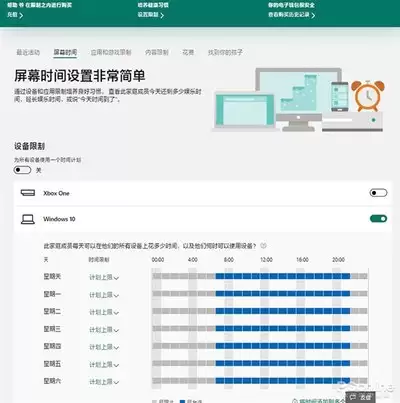Click the Xbox One console icon
The image size is (400, 403).
tap(28, 193)
